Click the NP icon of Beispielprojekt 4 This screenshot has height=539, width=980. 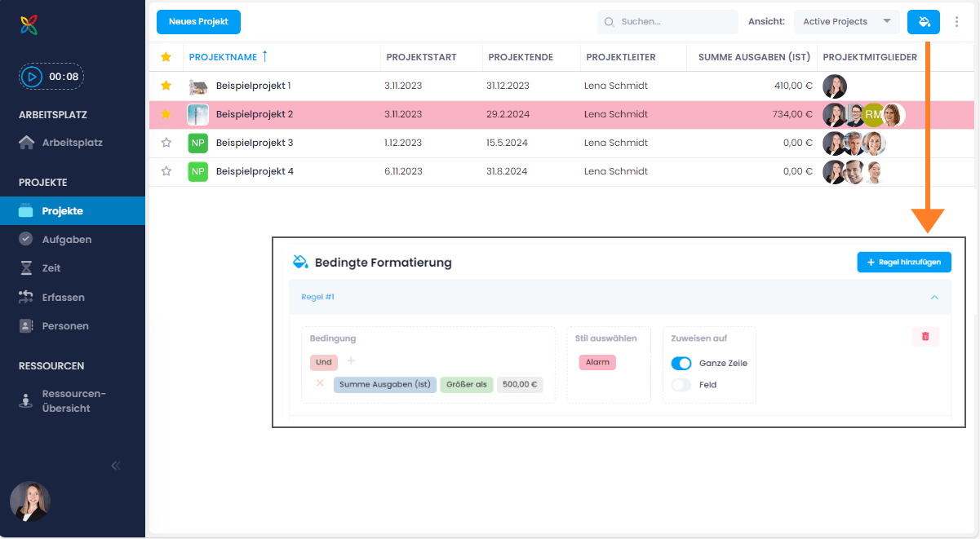(198, 171)
